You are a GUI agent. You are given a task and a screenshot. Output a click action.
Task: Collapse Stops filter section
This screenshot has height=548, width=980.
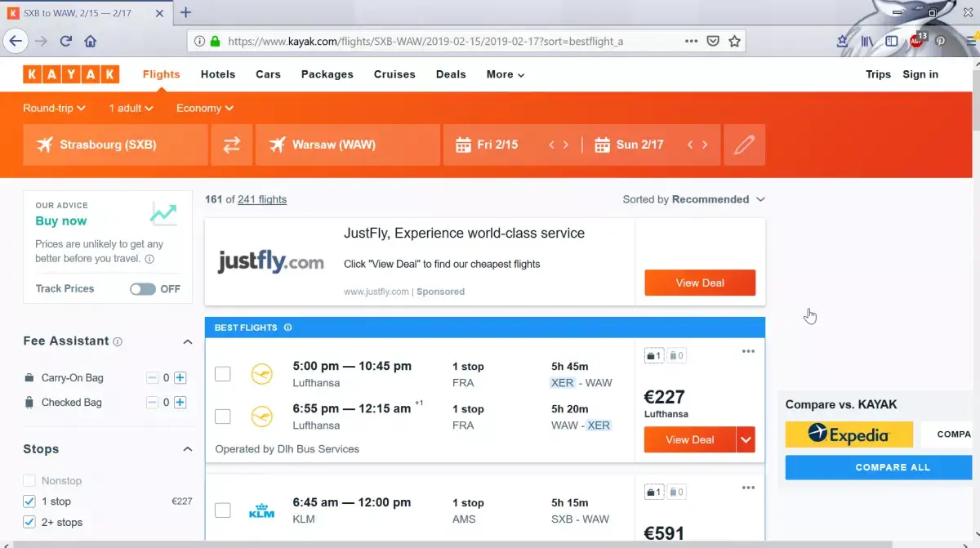187,449
